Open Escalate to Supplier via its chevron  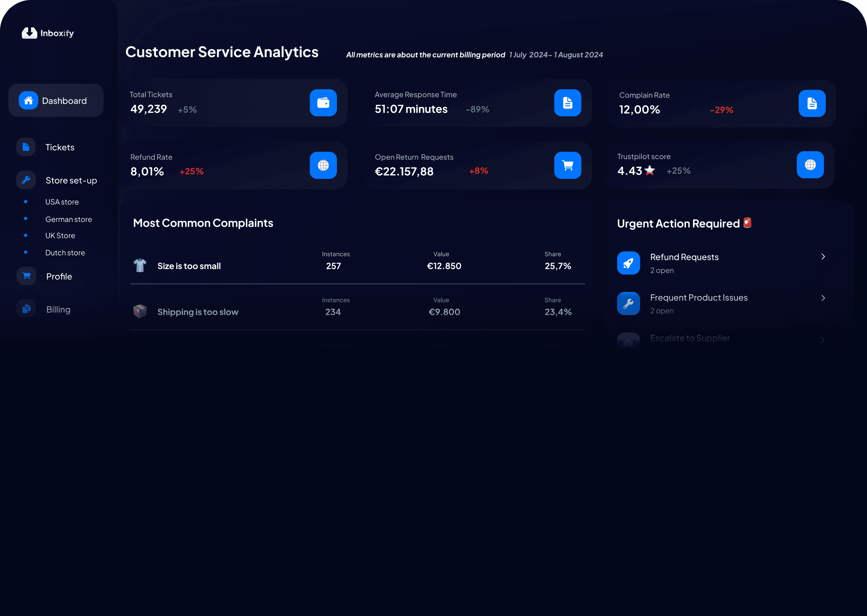pos(823,340)
